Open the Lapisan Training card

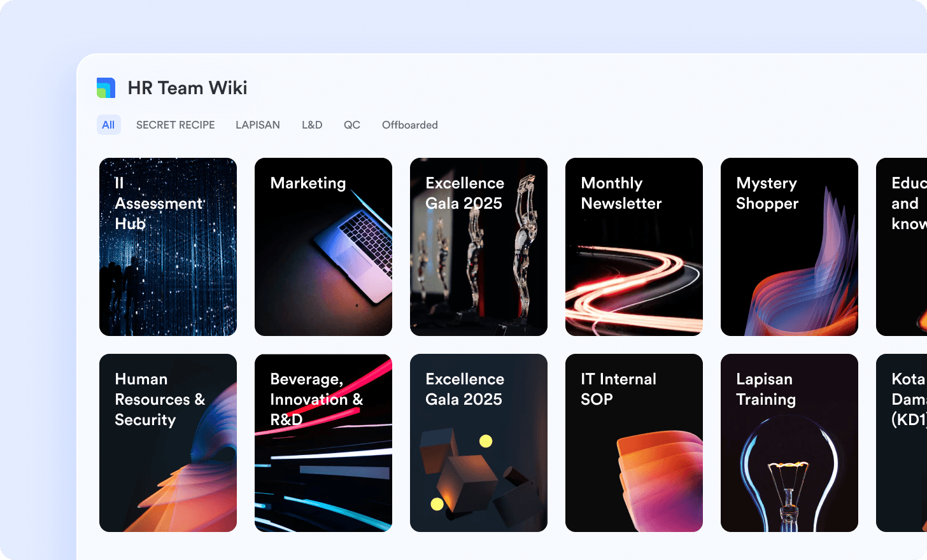tap(789, 443)
